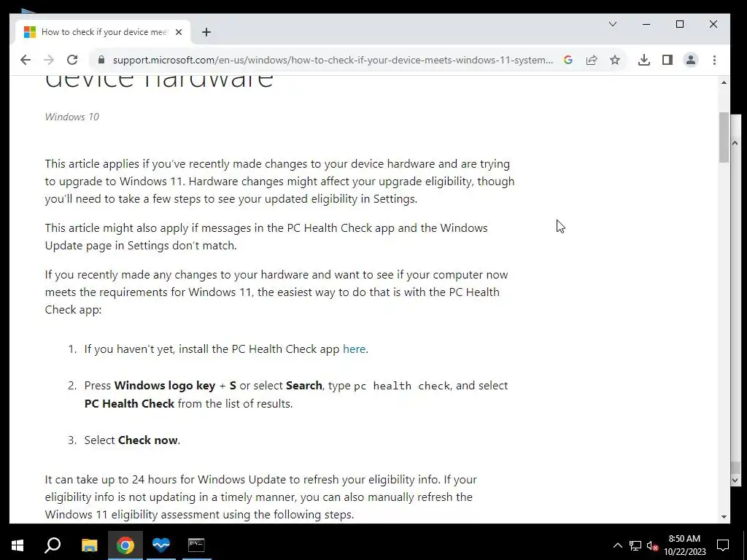747x560 pixels.
Task: Open tab search dropdown chevron
Action: coord(613,24)
